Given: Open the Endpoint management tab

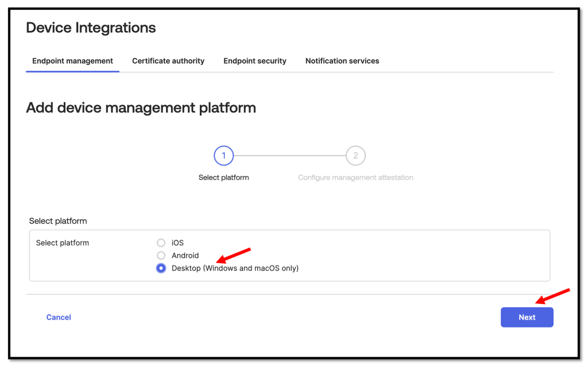Looking at the screenshot, I should tap(72, 61).
